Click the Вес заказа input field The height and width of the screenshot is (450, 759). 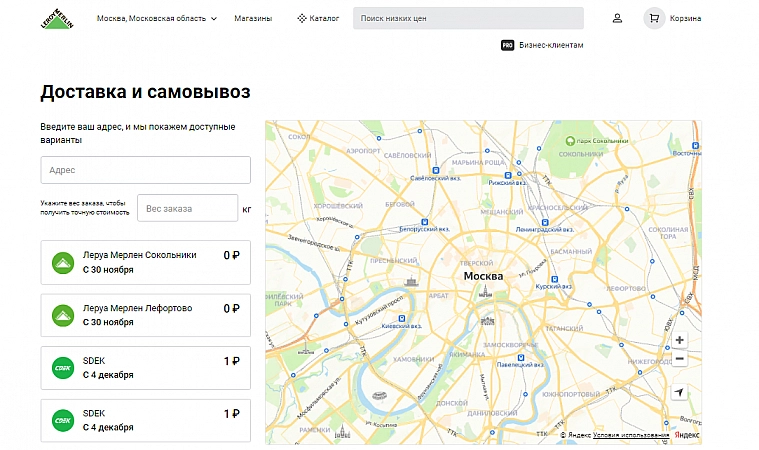click(188, 208)
